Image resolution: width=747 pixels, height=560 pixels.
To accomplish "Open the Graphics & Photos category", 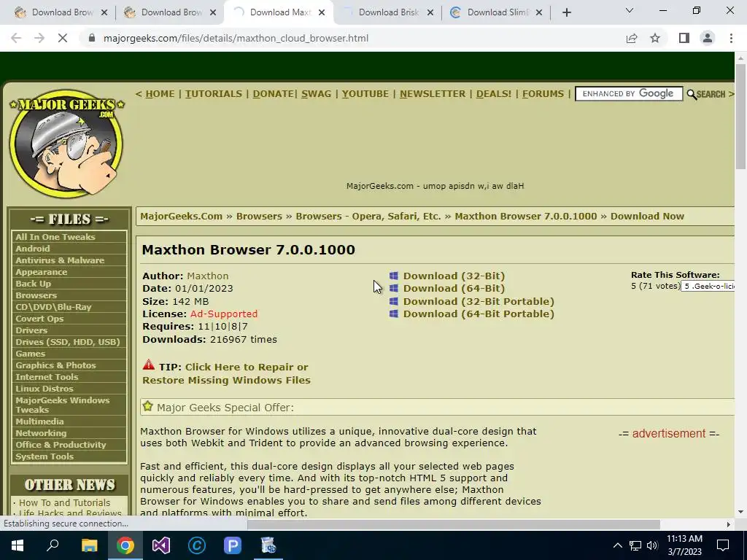I will 55,365.
